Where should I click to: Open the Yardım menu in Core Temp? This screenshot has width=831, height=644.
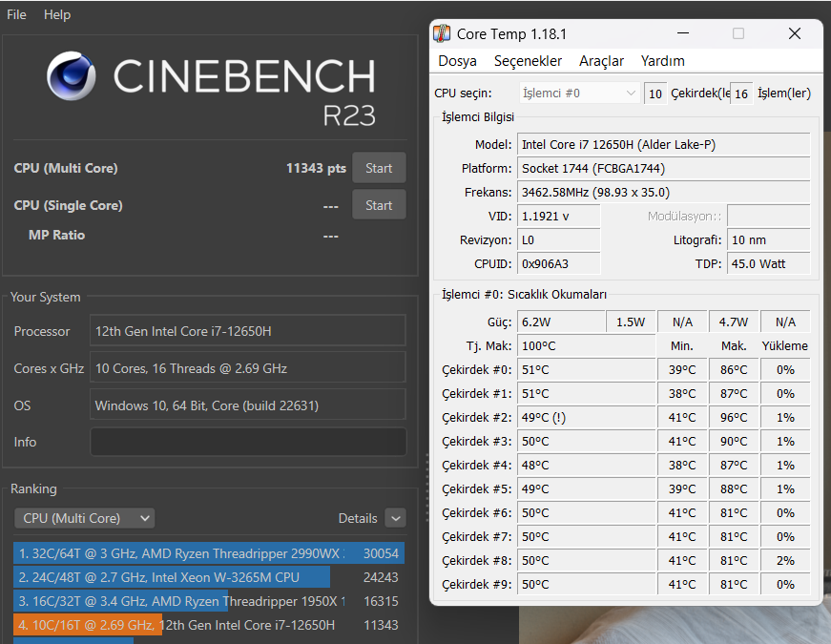click(x=662, y=61)
